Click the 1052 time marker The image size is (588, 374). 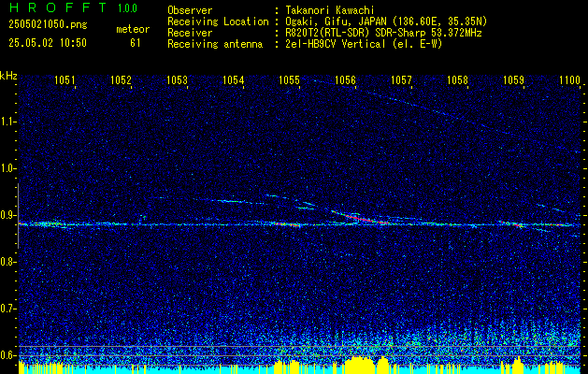[x=122, y=79]
